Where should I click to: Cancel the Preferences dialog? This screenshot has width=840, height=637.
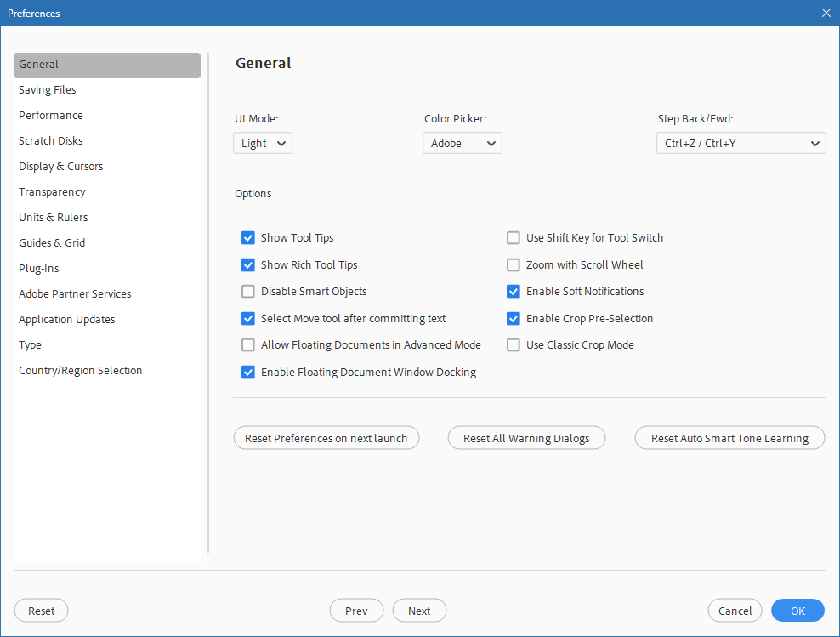click(735, 611)
